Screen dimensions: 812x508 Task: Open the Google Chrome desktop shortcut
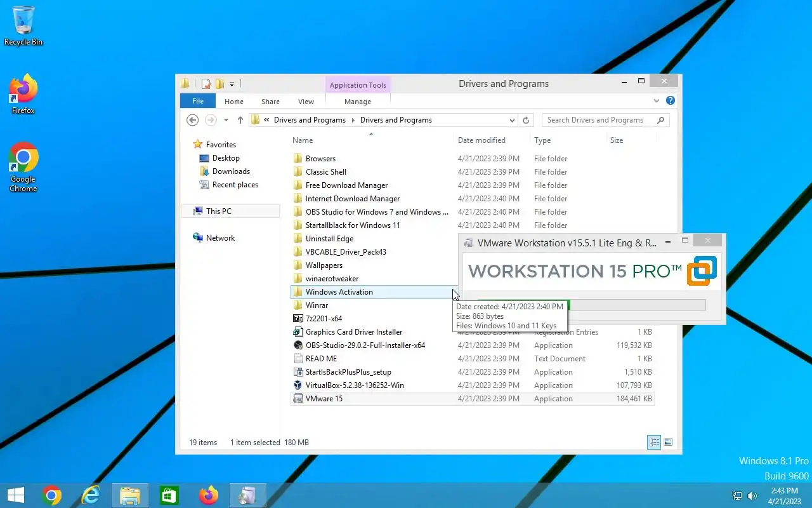point(23,168)
